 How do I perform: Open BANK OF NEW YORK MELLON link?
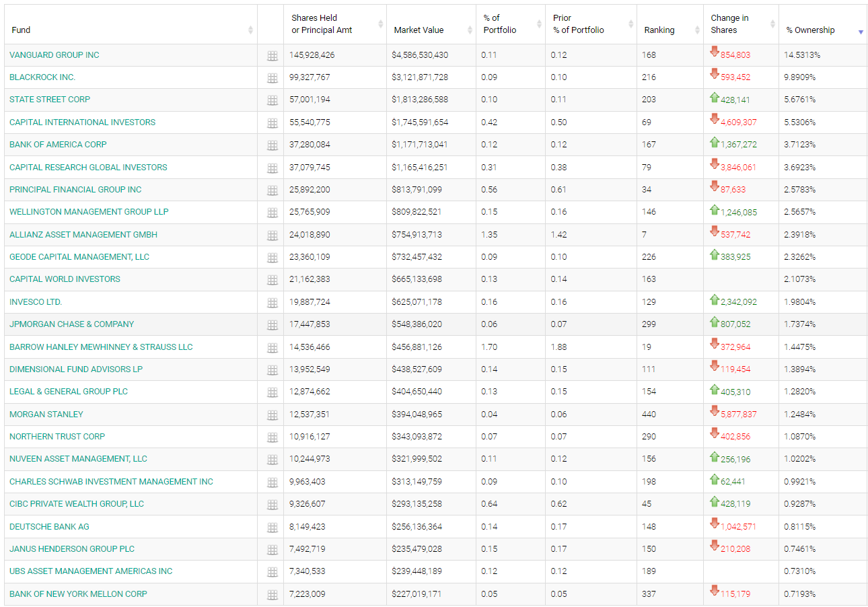pos(78,594)
